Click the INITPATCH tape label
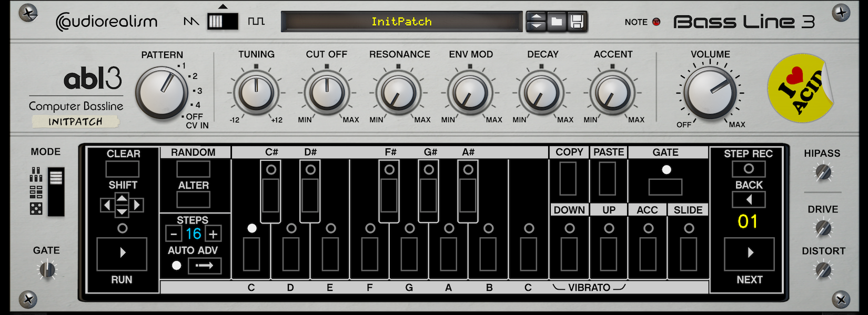The height and width of the screenshot is (315, 868). coord(75,121)
